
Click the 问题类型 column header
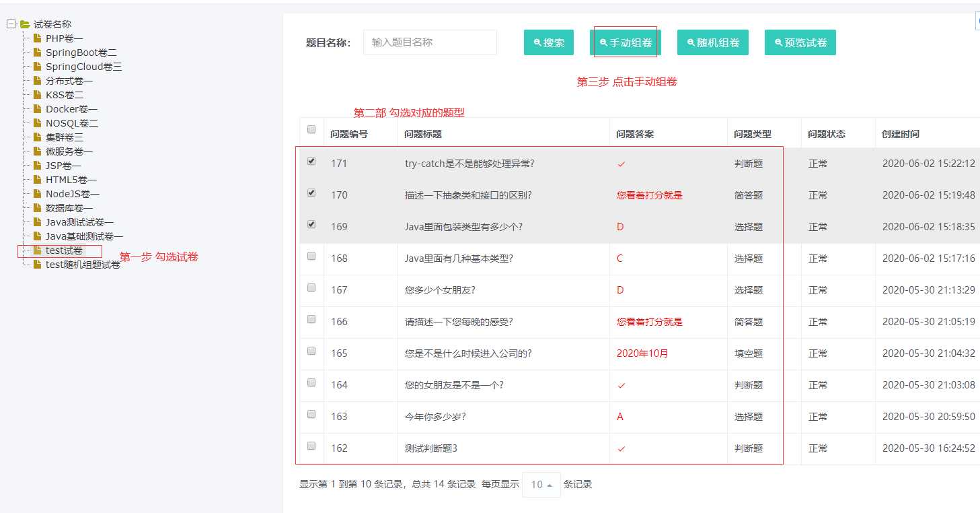(x=753, y=134)
